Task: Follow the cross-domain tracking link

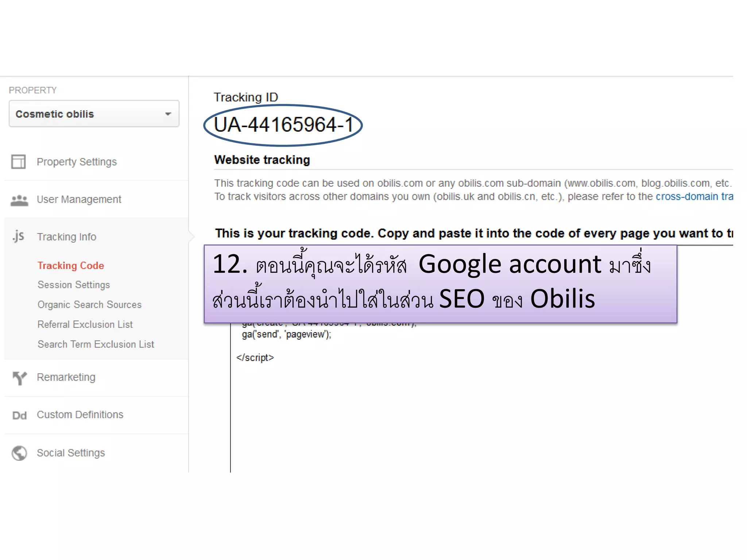Action: (694, 197)
